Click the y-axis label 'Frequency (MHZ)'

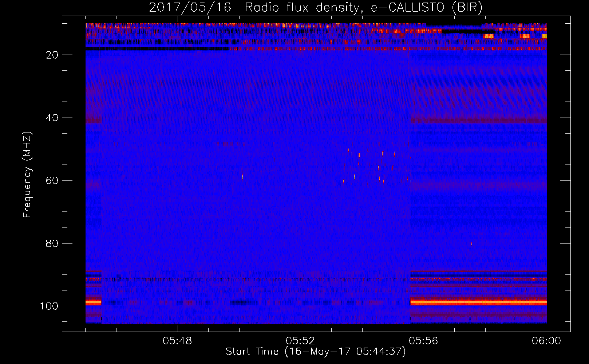(27, 175)
